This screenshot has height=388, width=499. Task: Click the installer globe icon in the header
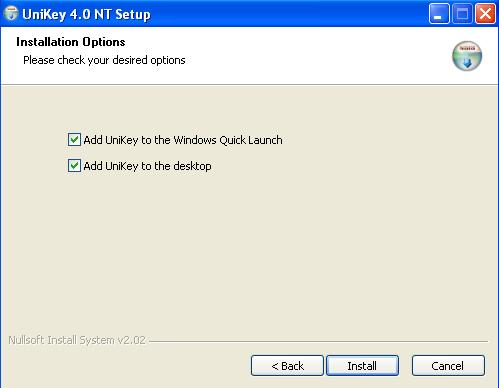click(x=467, y=56)
